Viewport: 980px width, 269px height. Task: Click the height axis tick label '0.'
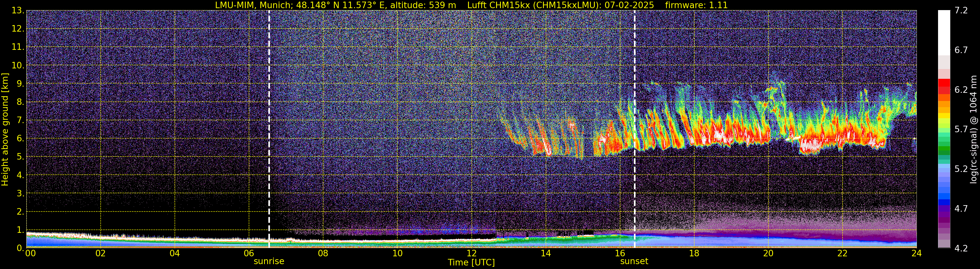20,248
